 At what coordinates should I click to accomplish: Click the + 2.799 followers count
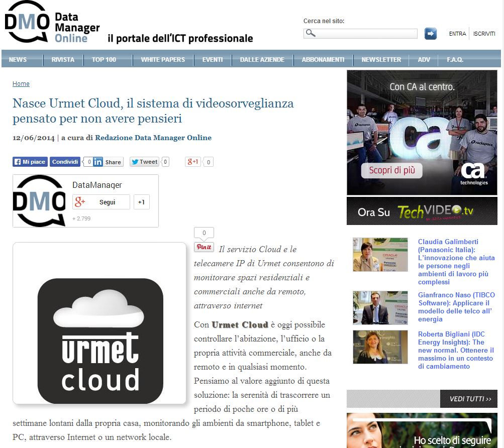pyautogui.click(x=81, y=218)
